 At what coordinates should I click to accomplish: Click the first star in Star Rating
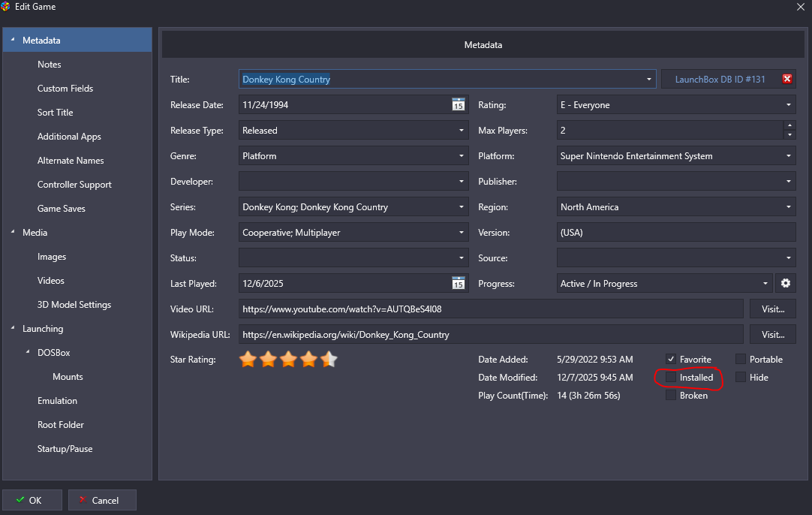click(248, 360)
